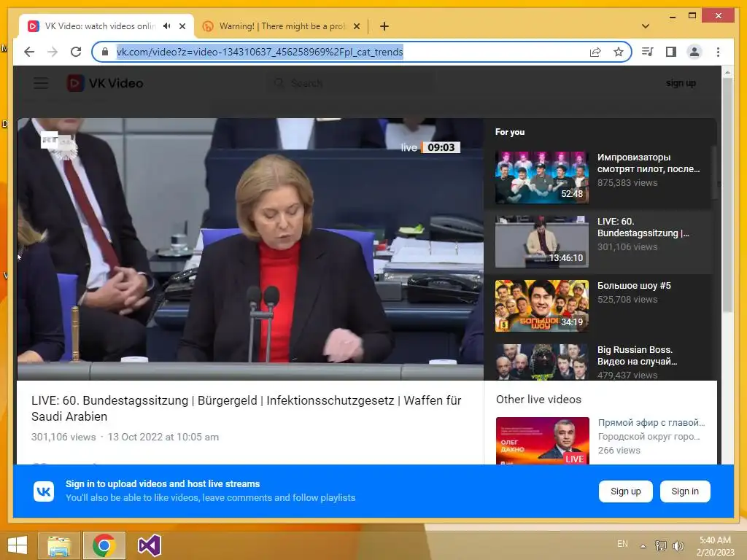This screenshot has width=747, height=560.
Task: Show hidden system tray icons
Action: tap(643, 546)
